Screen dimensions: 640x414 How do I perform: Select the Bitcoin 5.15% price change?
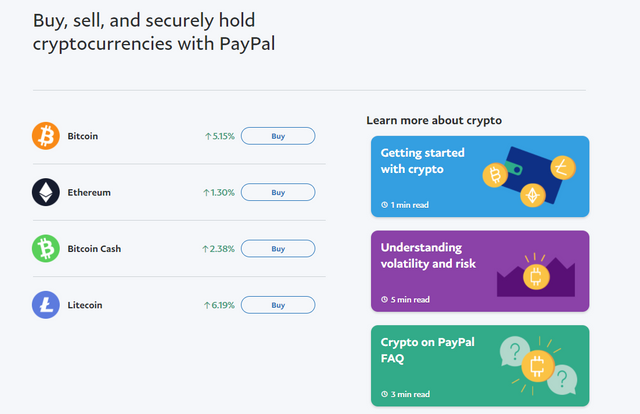tap(220, 136)
